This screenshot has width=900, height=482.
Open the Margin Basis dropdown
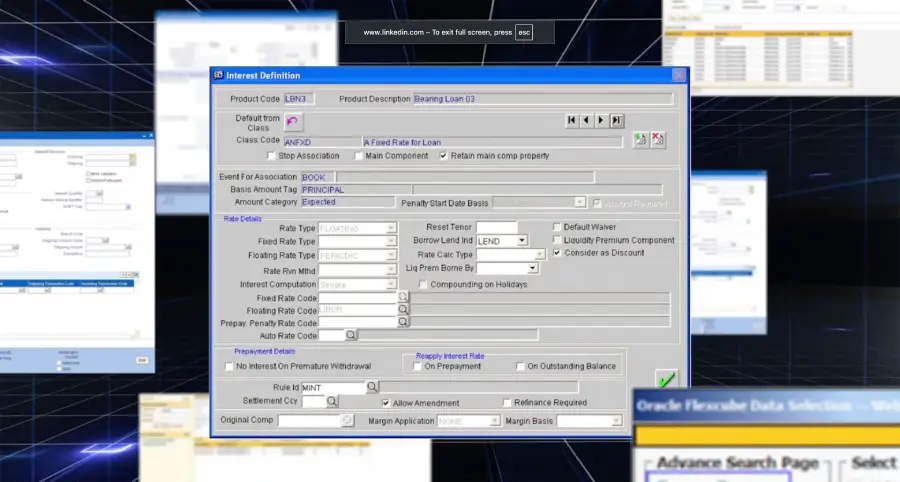click(x=616, y=421)
